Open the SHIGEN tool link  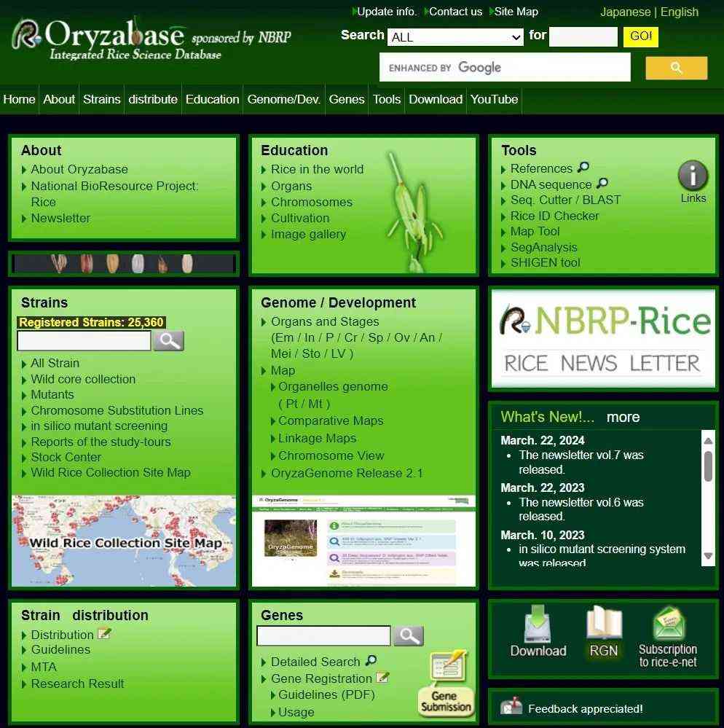pyautogui.click(x=546, y=263)
